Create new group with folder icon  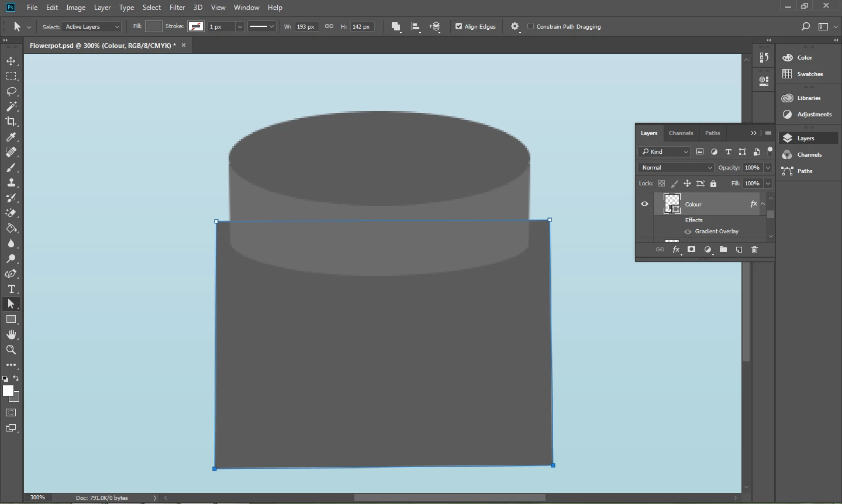723,250
